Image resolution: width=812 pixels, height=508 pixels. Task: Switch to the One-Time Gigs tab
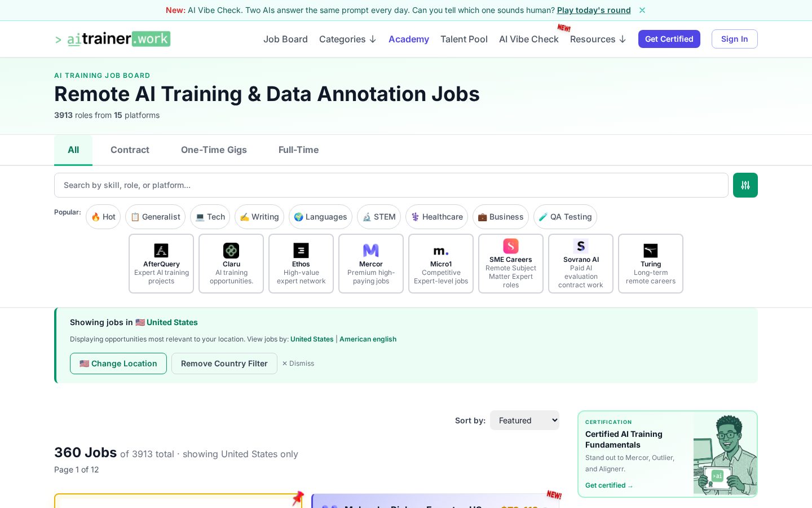pos(214,150)
